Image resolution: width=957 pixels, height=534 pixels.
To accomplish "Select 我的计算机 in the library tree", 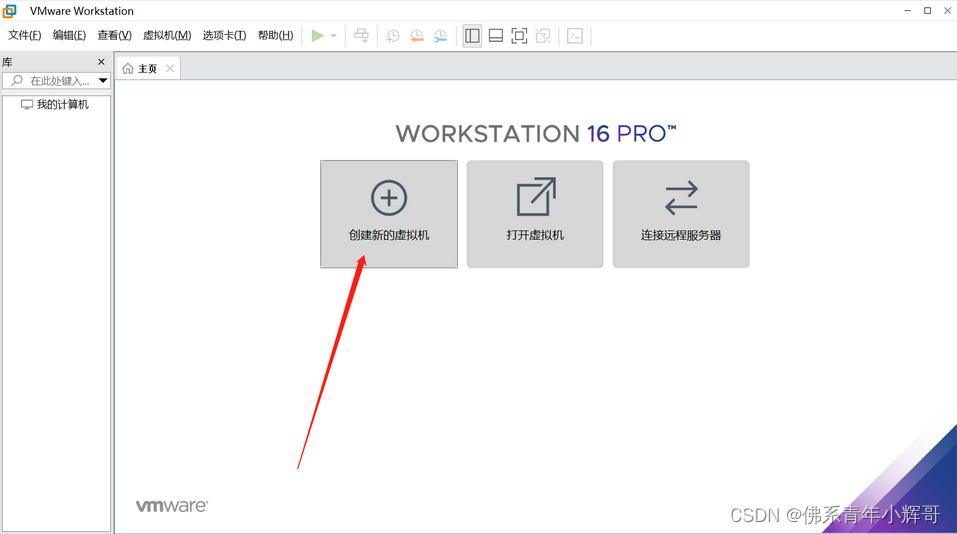I will pyautogui.click(x=55, y=104).
